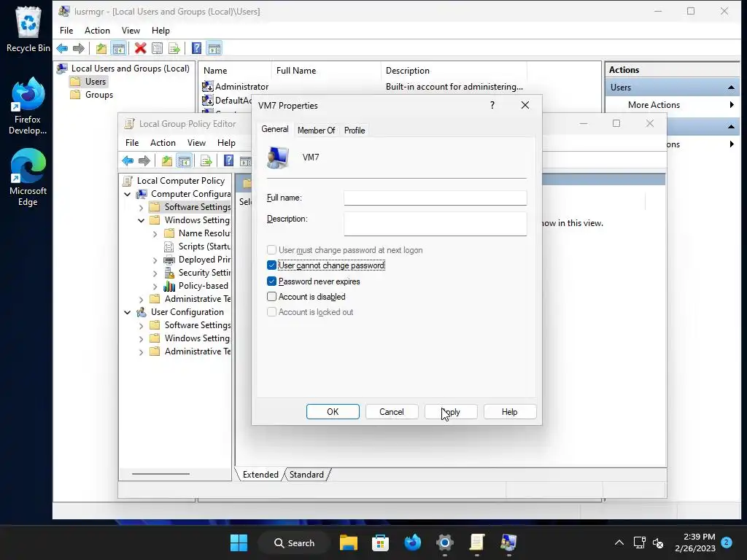Open Microsoft Edge desktop shortcut
Screen dimensions: 747x560
[28, 177]
